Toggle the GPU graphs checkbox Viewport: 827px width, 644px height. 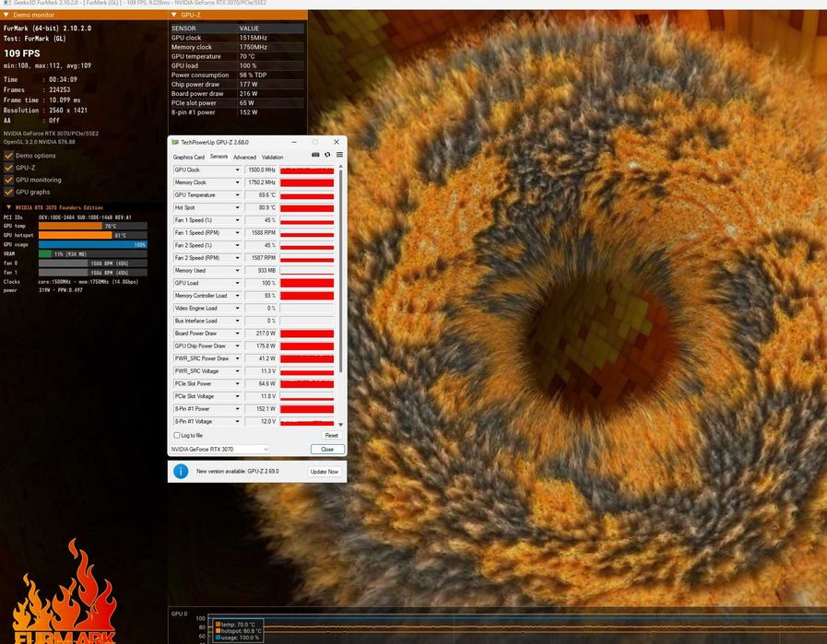pyautogui.click(x=8, y=192)
